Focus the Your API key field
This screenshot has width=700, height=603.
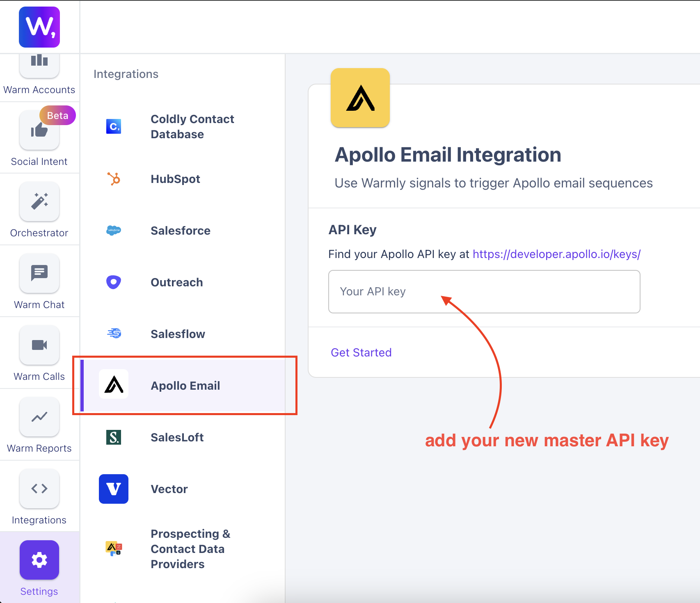tap(484, 292)
